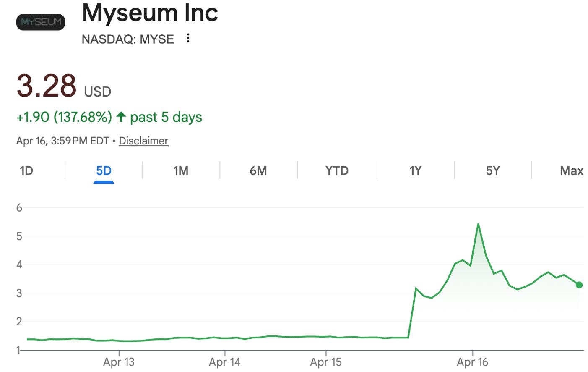Click the y-axis label 4

(19, 265)
